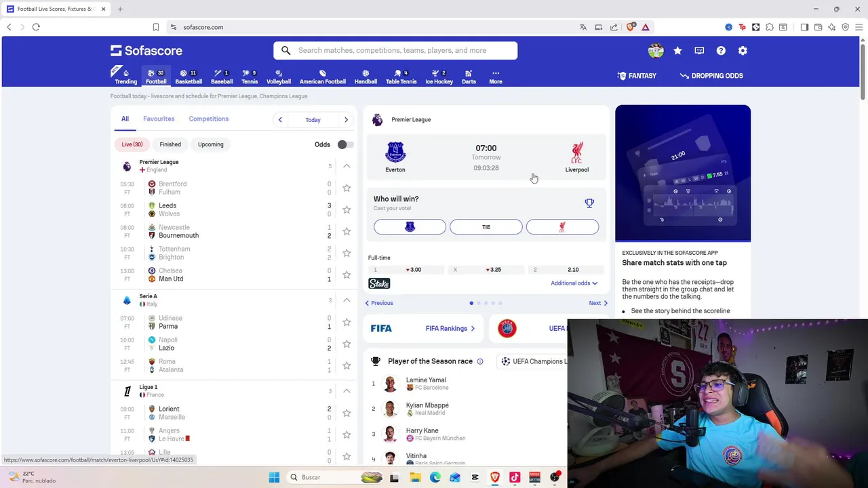The width and height of the screenshot is (868, 488).
Task: Select the All tab
Action: click(x=125, y=119)
